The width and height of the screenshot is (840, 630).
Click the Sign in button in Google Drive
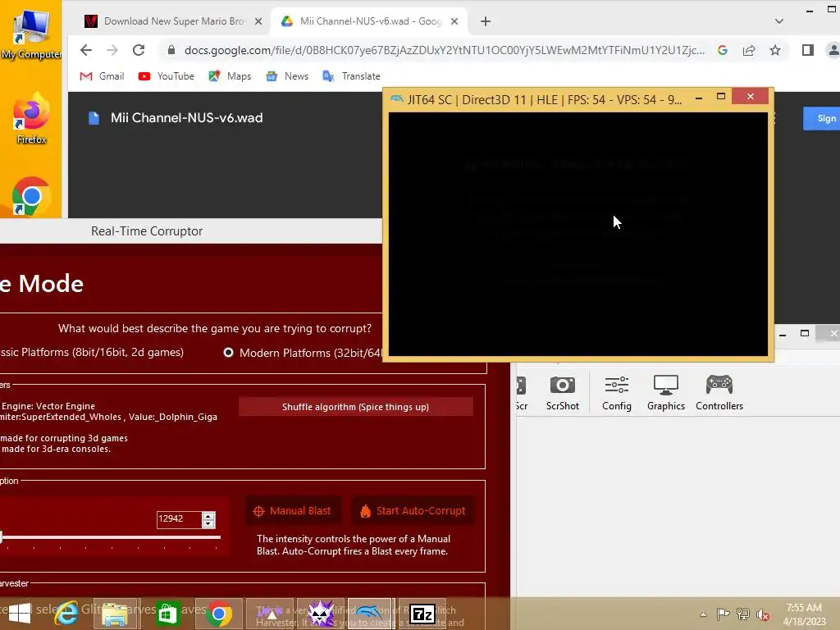pyautogui.click(x=822, y=118)
